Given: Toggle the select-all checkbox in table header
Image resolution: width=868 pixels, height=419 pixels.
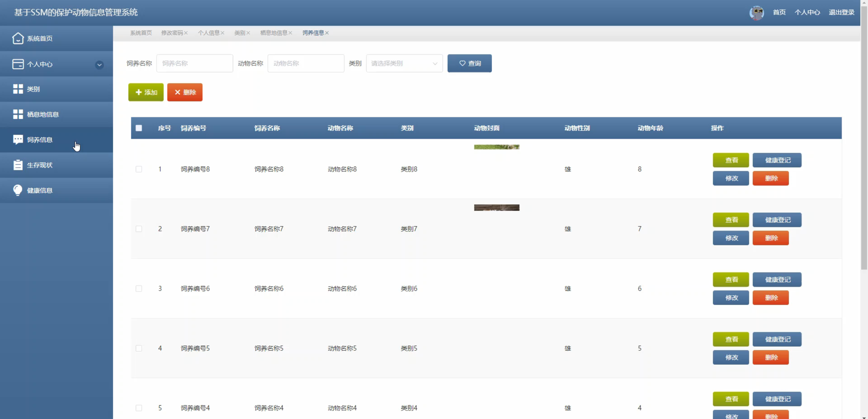Looking at the screenshot, I should point(139,128).
